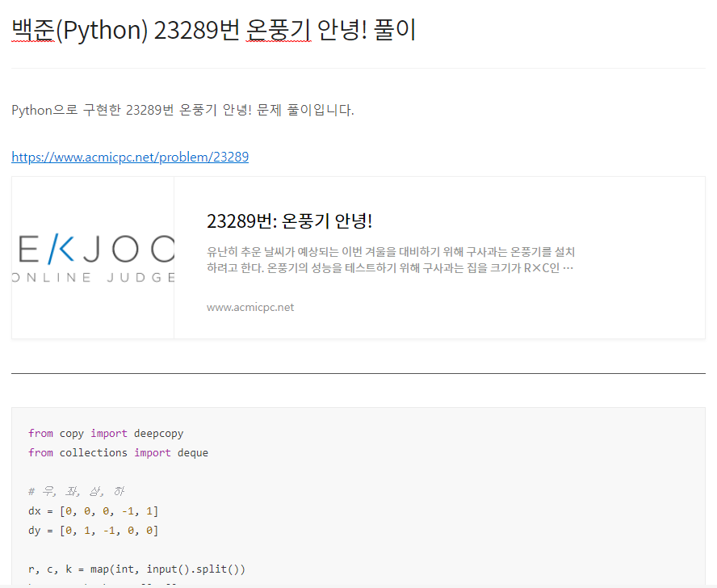Viewport: 717px width, 588px height.
Task: Click the code line dy = [0, 1, -1, 0, 0]
Action: (x=94, y=531)
